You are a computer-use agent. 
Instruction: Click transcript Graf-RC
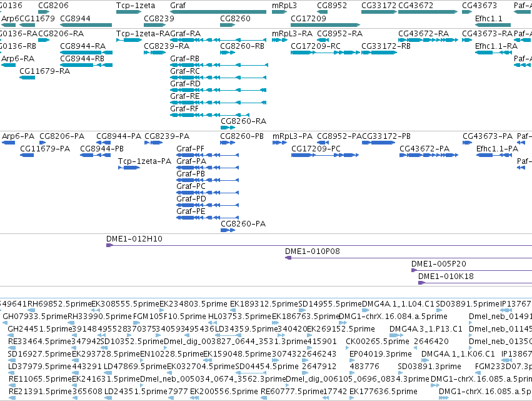pos(218,78)
